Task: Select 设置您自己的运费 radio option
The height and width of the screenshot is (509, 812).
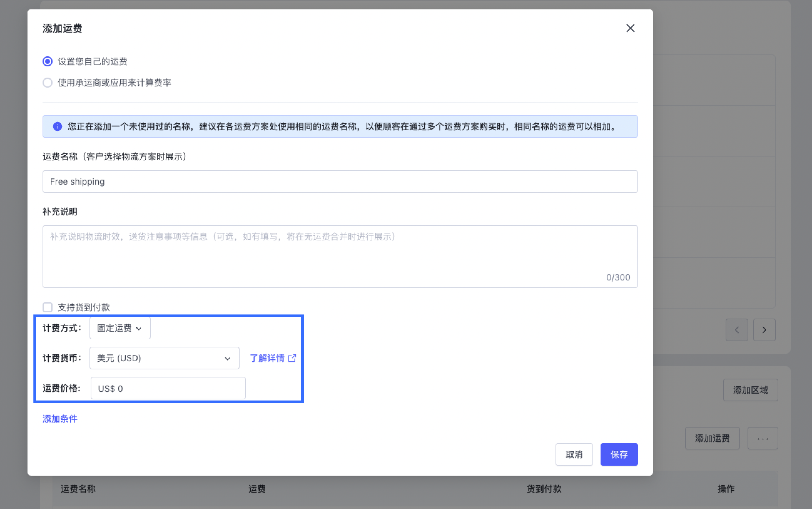Action: 48,61
